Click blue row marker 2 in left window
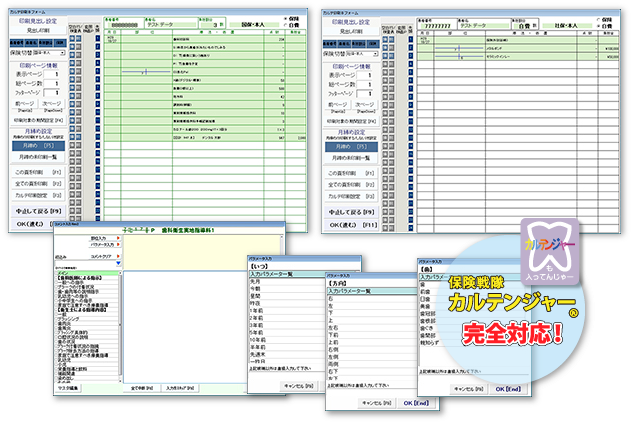 [98, 47]
